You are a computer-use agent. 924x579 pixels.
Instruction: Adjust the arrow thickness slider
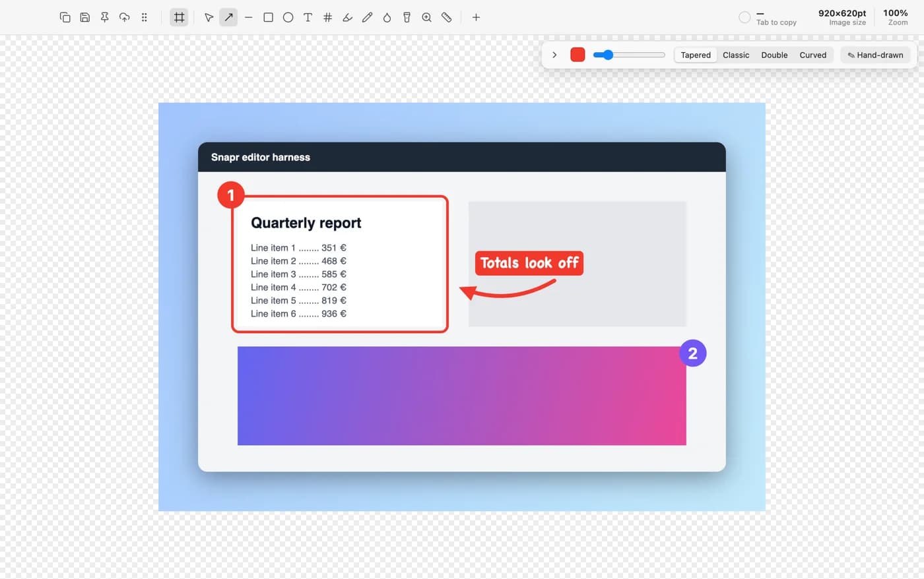pyautogui.click(x=629, y=55)
